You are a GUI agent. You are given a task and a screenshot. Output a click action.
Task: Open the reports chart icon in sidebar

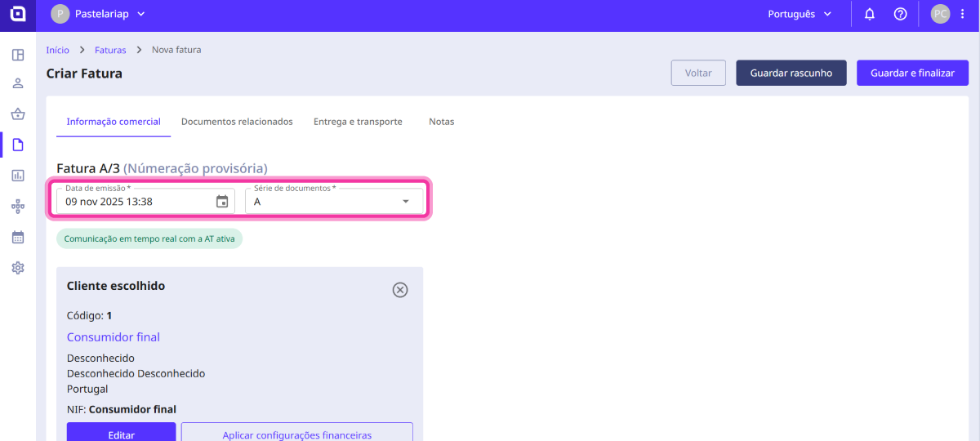click(18, 176)
